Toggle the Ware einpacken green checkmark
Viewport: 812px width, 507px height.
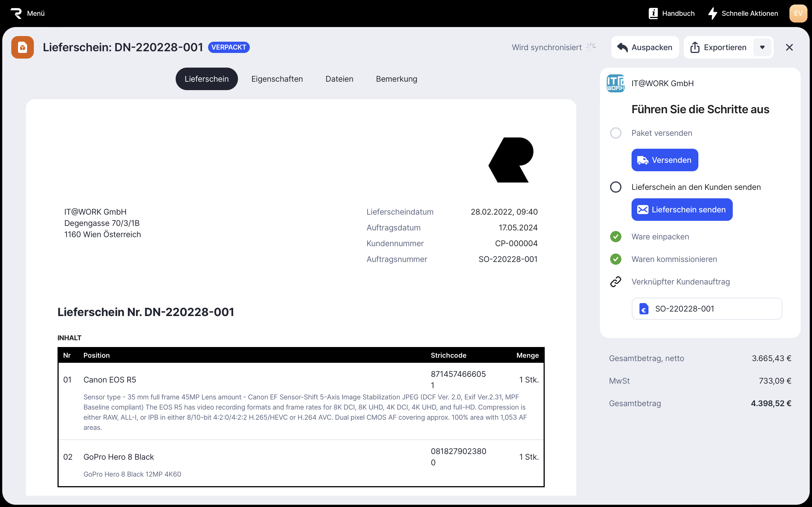(615, 237)
